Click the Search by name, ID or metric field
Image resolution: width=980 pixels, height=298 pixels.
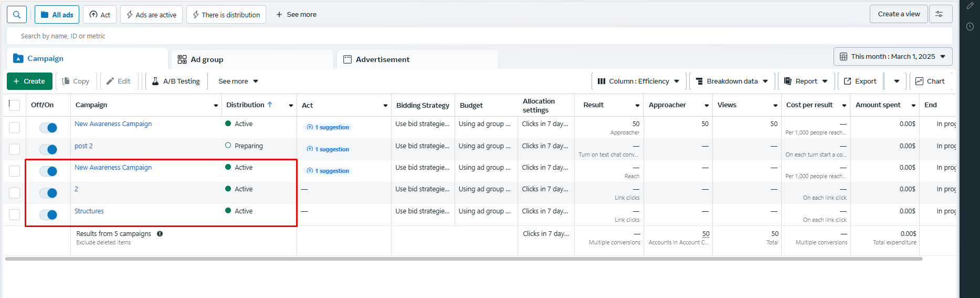click(479, 36)
